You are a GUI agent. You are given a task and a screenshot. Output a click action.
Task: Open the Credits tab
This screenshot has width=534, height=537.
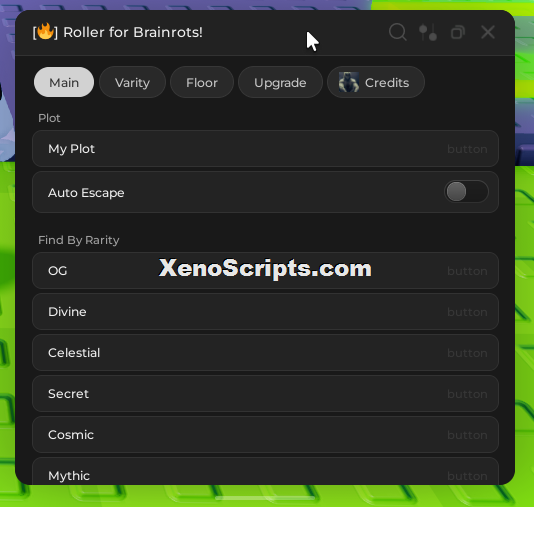[376, 82]
